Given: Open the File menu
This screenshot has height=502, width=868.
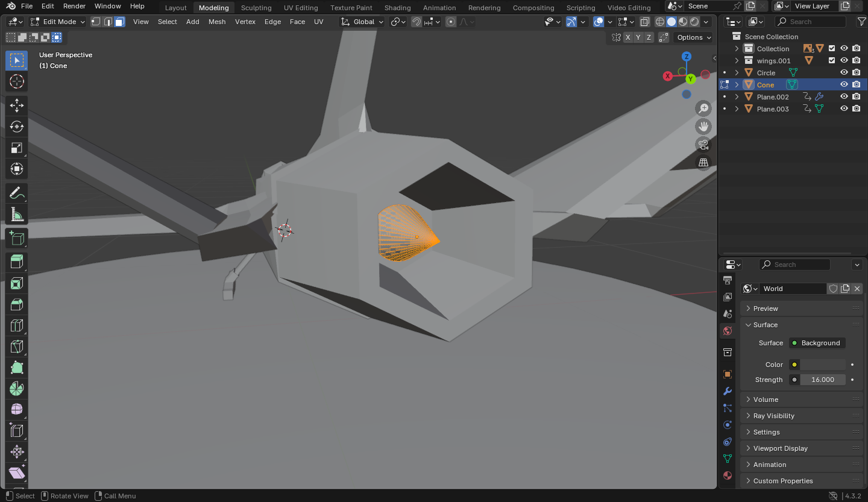Looking at the screenshot, I should pyautogui.click(x=27, y=6).
